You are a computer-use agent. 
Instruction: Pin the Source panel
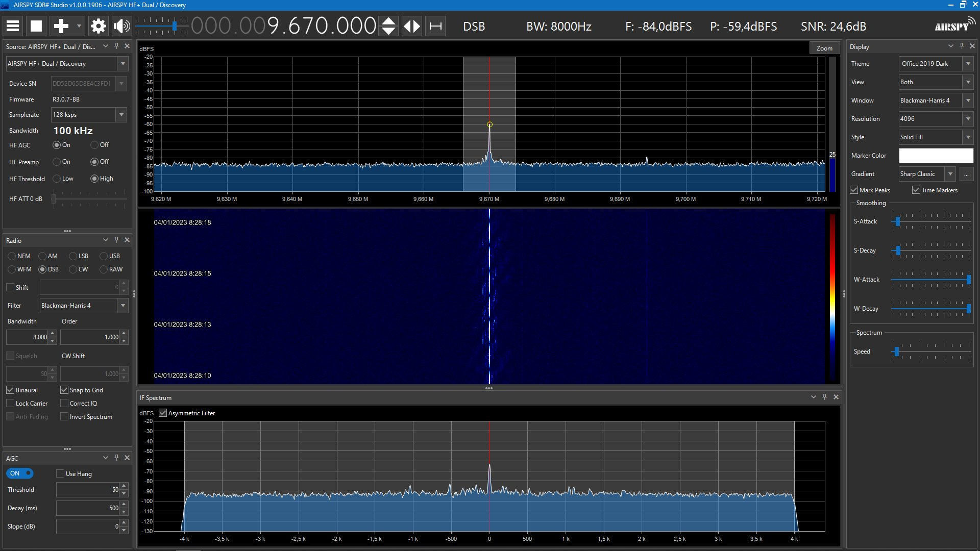coord(117,46)
